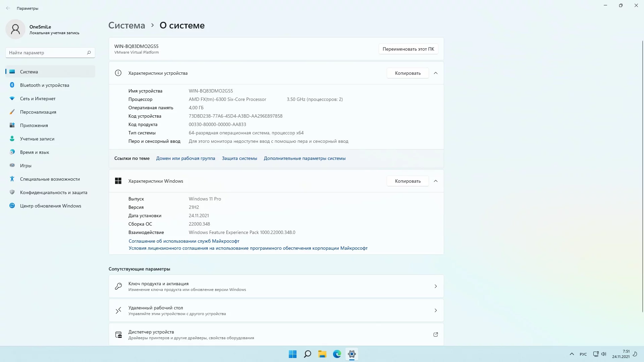Open the Advanced system settings link
Image resolution: width=644 pixels, height=362 pixels.
(304, 158)
